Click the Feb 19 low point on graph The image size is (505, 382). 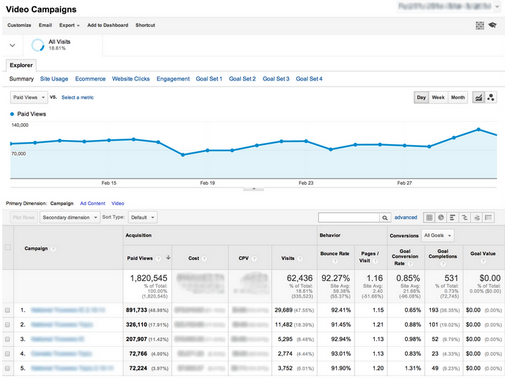coord(183,155)
